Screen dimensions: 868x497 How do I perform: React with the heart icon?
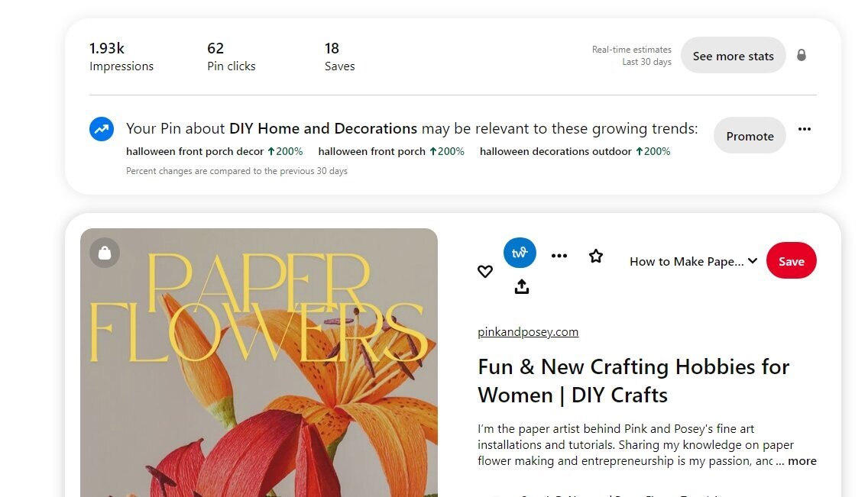[485, 272]
